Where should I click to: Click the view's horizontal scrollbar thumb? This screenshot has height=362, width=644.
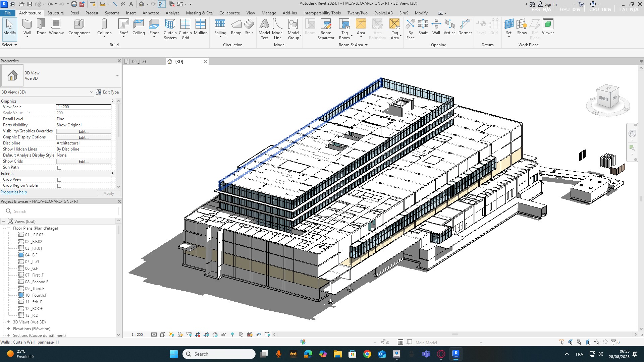[455, 334]
